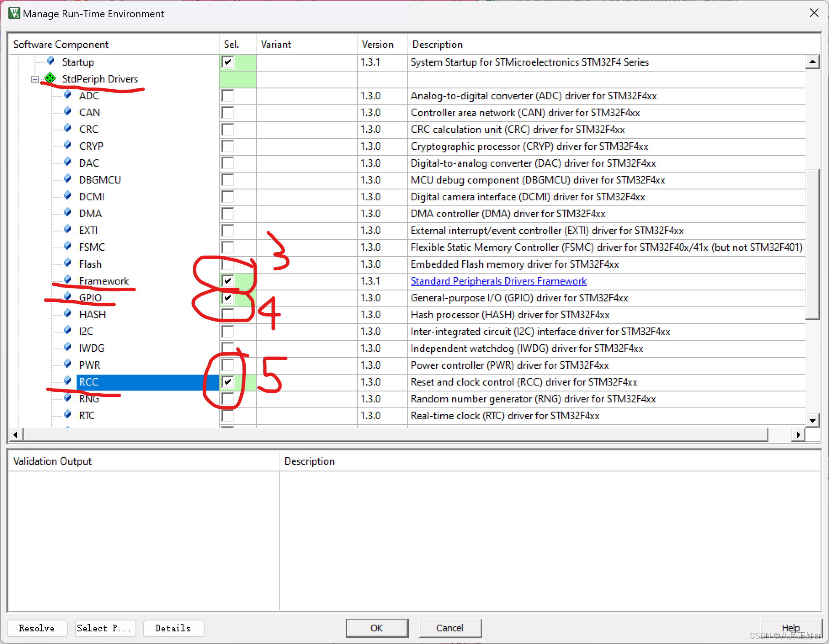829x644 pixels.
Task: Enable the CAN driver checkbox
Action: pos(228,112)
